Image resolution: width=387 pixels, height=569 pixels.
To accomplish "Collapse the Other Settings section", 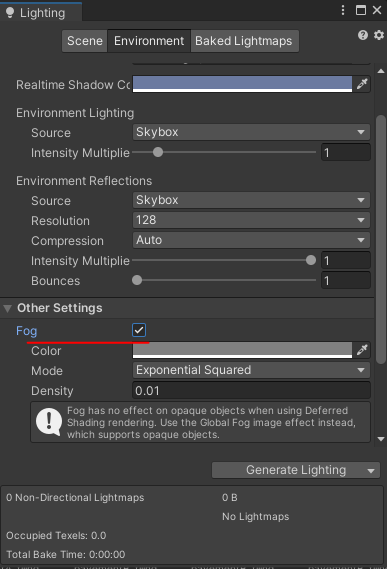I will pyautogui.click(x=7, y=308).
